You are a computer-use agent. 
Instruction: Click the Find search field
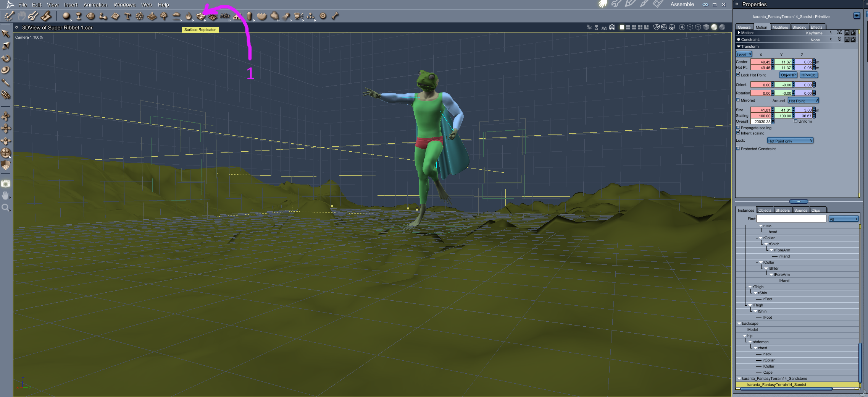coord(791,219)
